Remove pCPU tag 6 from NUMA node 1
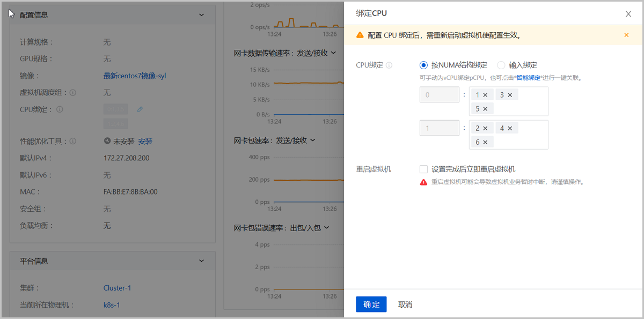Image resolution: width=644 pixels, height=319 pixels. (485, 142)
